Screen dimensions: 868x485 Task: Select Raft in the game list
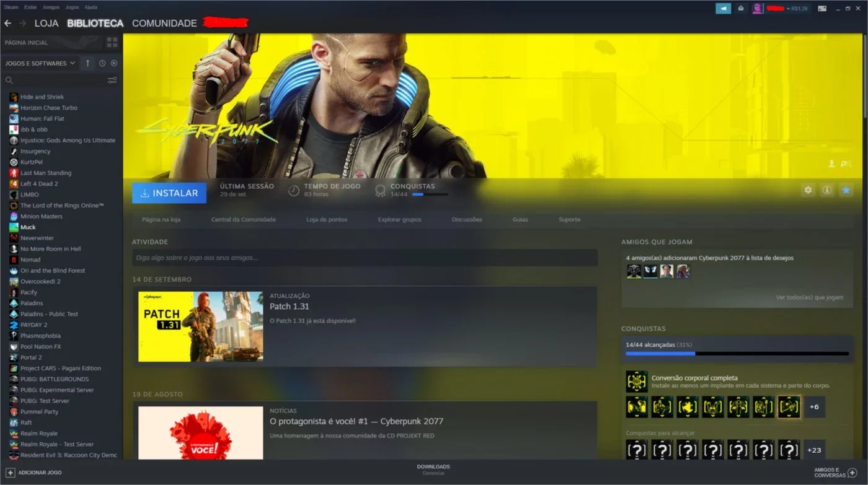click(26, 422)
